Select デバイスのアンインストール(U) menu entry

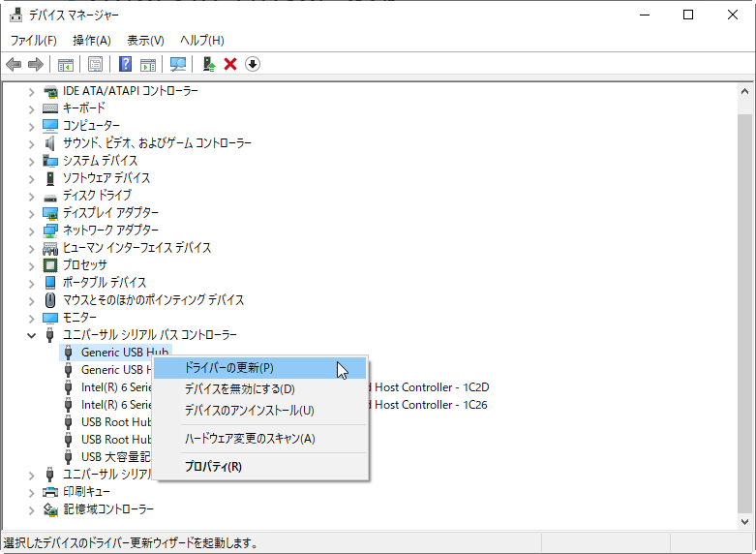point(249,411)
